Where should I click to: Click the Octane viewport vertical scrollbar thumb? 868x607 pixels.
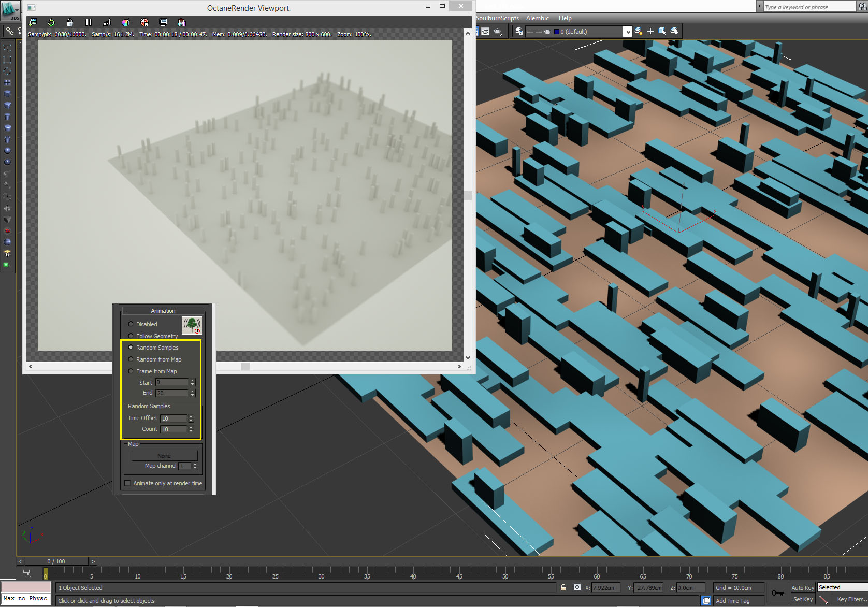tap(468, 196)
